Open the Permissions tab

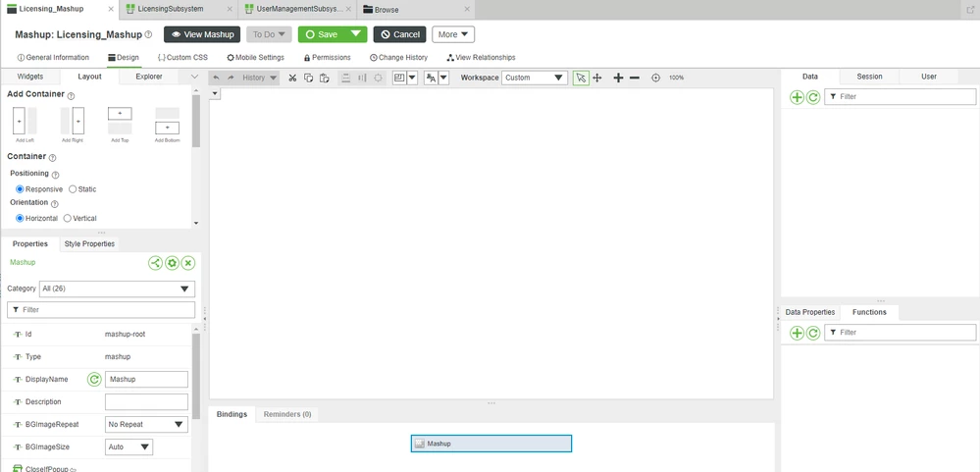click(x=328, y=58)
